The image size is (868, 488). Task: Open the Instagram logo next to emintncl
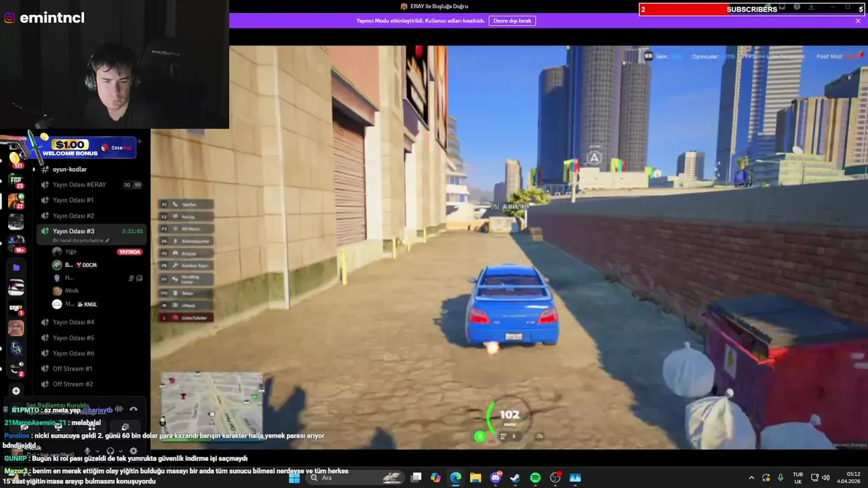tap(9, 18)
